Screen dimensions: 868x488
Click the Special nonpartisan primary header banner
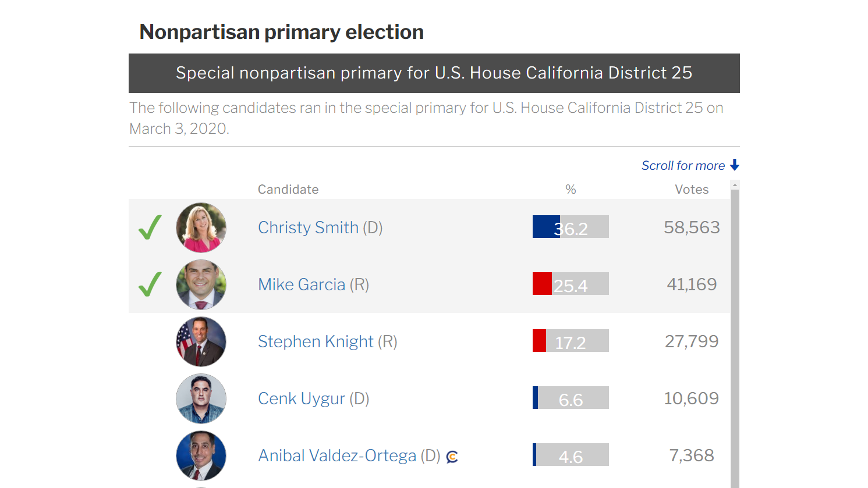click(x=434, y=73)
